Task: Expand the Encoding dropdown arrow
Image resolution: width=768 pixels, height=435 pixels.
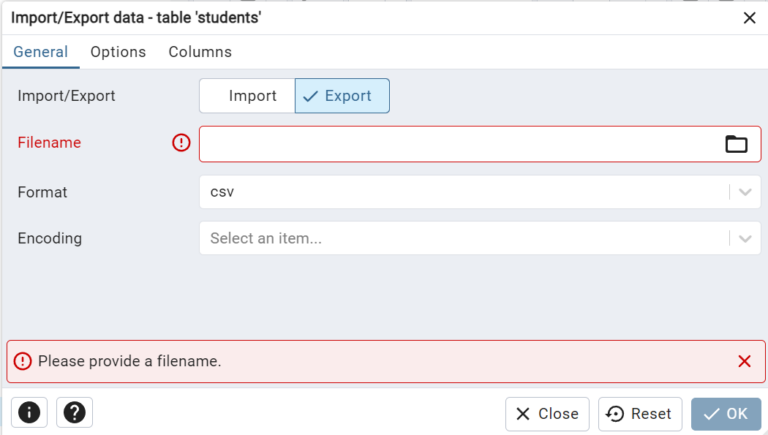Action: [745, 238]
